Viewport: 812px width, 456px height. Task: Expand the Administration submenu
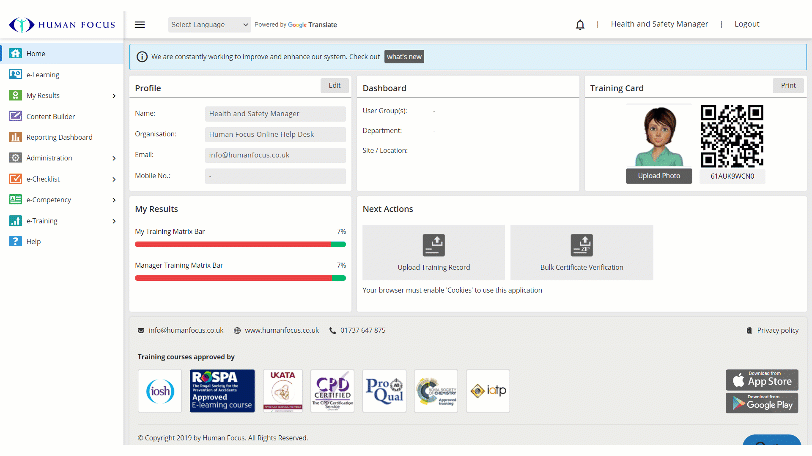[x=114, y=158]
